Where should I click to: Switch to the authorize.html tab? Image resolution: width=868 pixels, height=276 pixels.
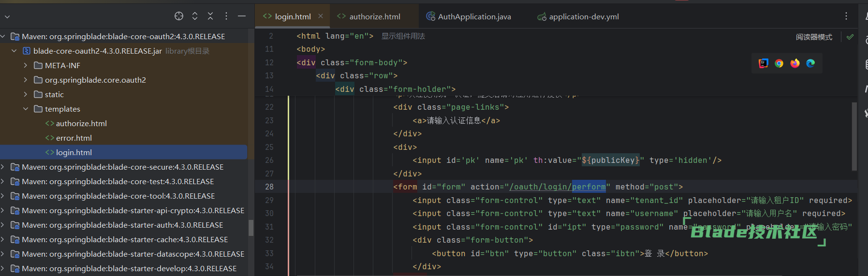(x=375, y=16)
